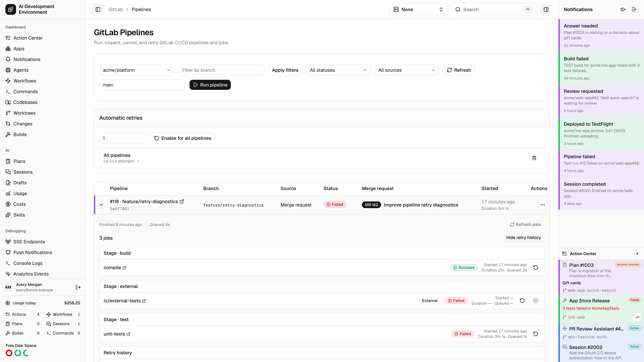Hide the retry history
The image size is (644, 362).
point(523,238)
